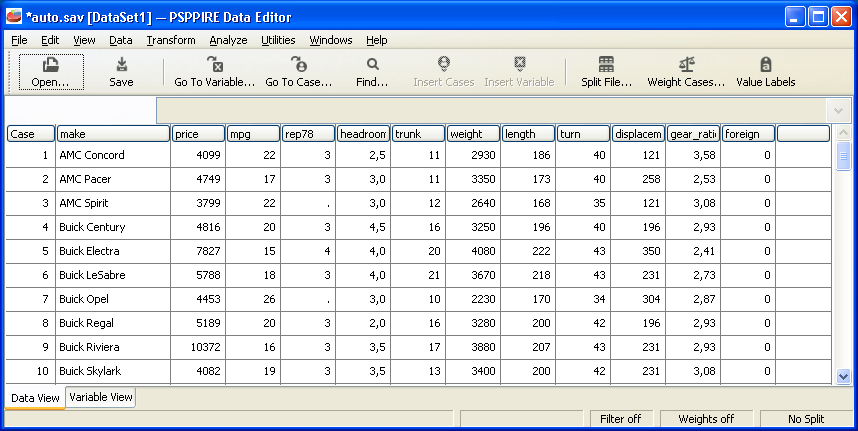
Task: Open the Transform menu
Action: tap(171, 40)
